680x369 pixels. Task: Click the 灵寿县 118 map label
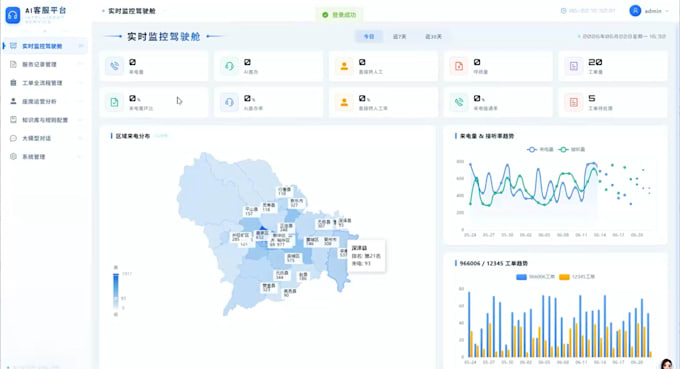[x=268, y=207]
